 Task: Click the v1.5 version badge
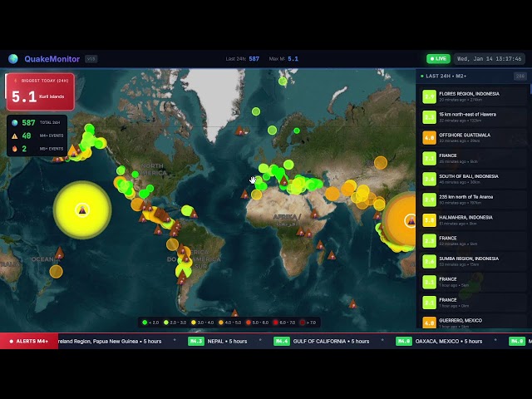click(x=91, y=59)
